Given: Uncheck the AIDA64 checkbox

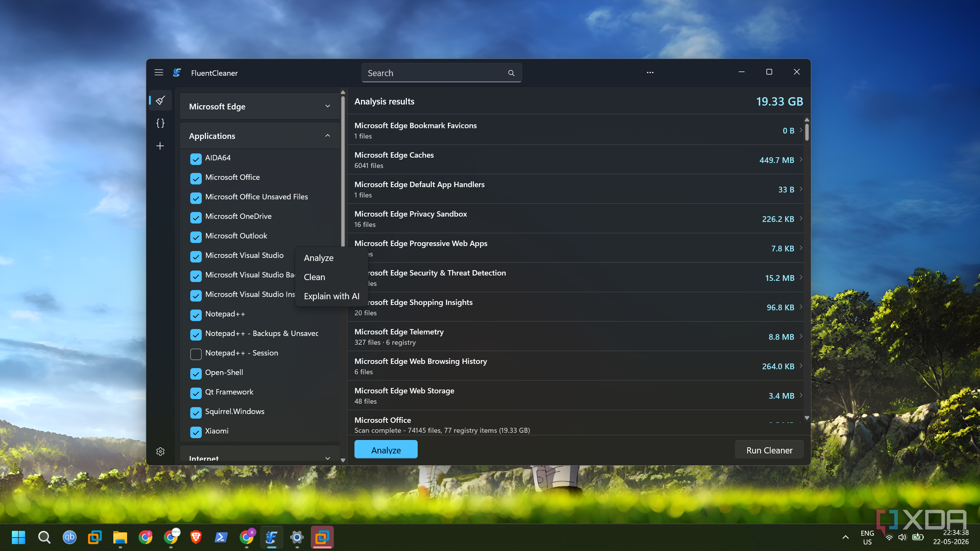Looking at the screenshot, I should pos(196,159).
